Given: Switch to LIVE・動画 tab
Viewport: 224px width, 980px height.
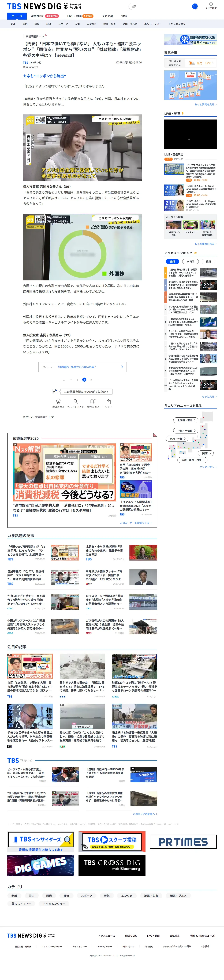Looking at the screenshot, I should coord(80,16).
